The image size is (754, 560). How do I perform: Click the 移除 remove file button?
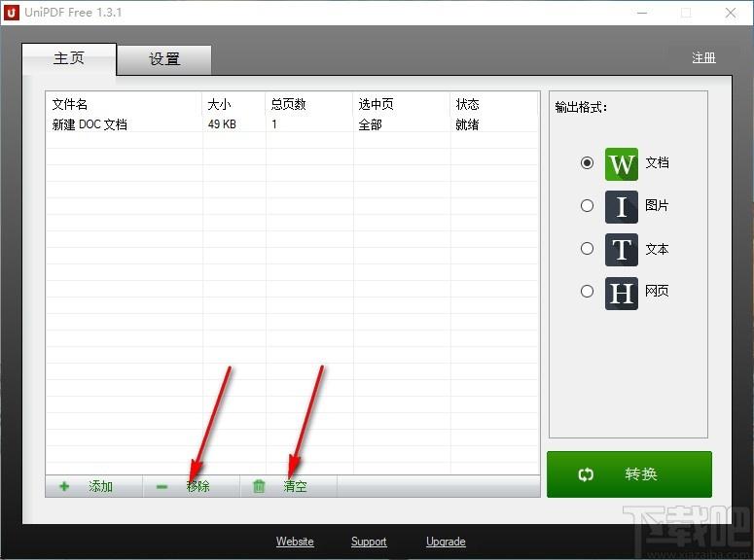pyautogui.click(x=191, y=486)
